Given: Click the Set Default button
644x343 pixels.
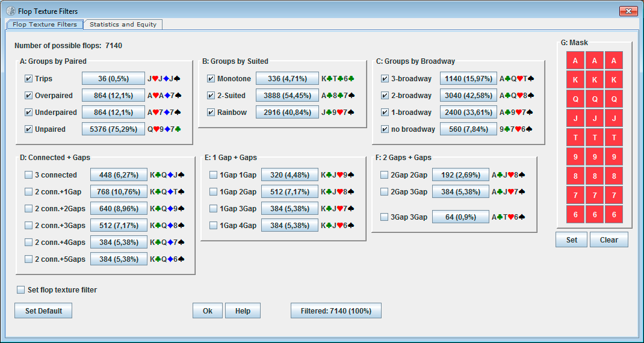Looking at the screenshot, I should 43,311.
